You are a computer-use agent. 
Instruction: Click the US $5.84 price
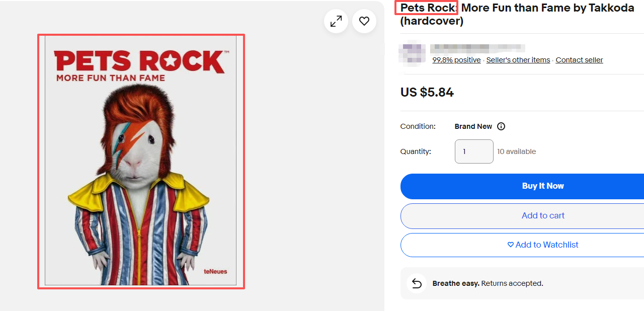427,93
